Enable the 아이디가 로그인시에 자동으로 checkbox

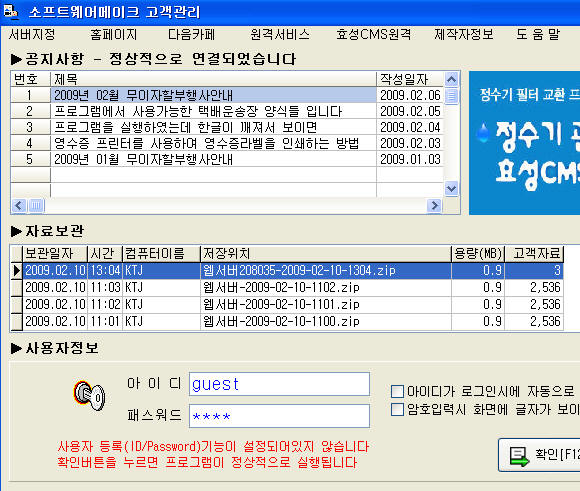tap(397, 391)
